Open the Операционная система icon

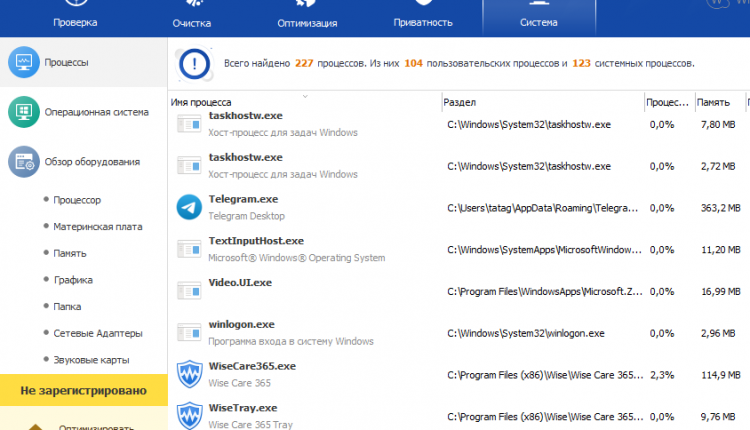point(23,112)
